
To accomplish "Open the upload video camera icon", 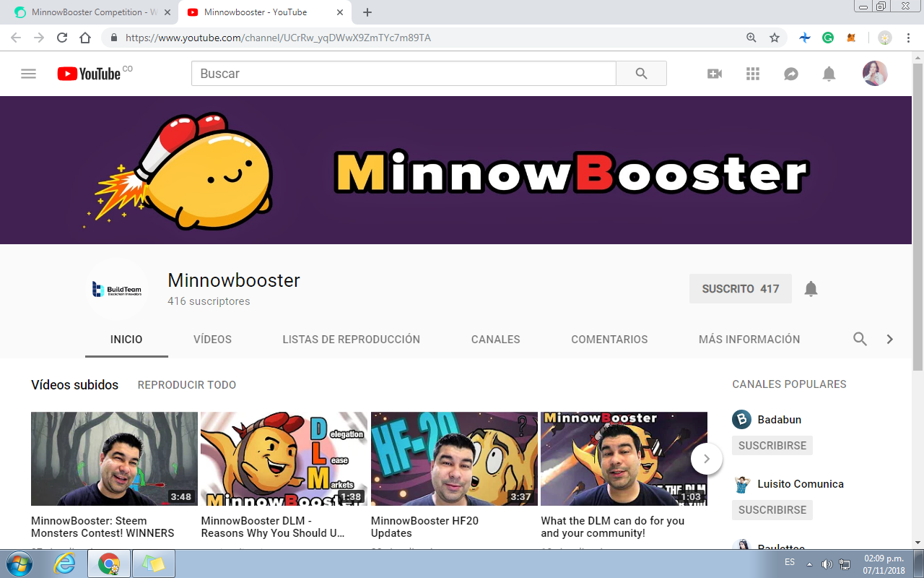I will [715, 74].
